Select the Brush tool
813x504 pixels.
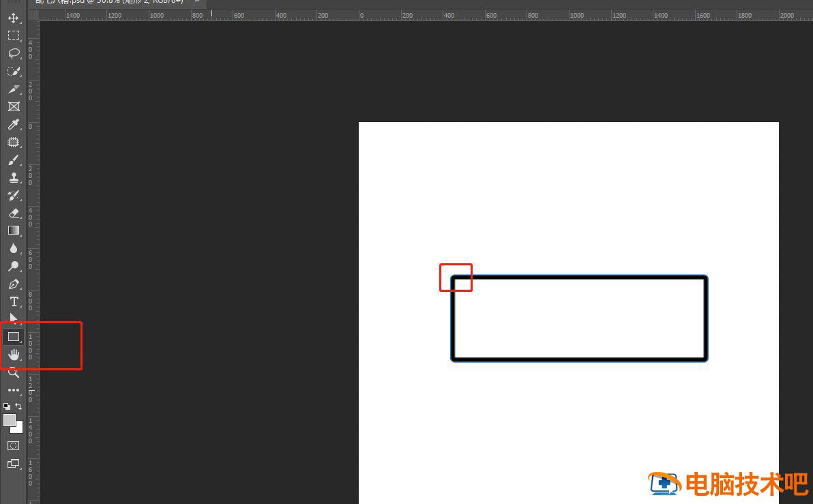click(x=13, y=160)
